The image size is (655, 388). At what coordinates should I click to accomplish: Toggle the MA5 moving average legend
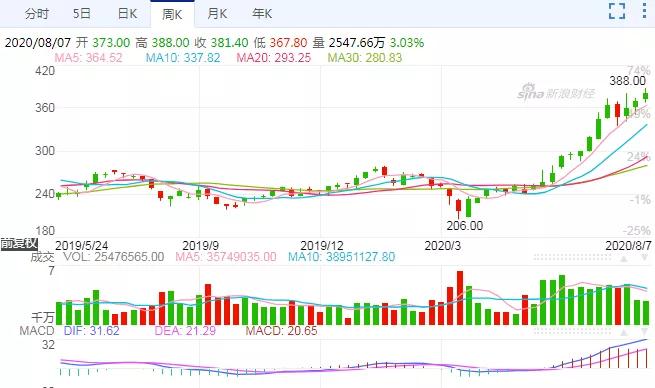(88, 58)
